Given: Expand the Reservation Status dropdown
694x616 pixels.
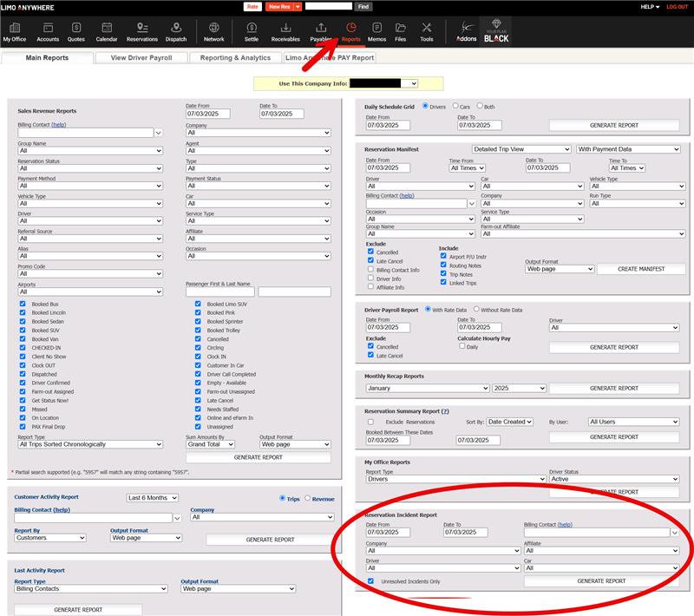Looking at the screenshot, I should [90, 168].
